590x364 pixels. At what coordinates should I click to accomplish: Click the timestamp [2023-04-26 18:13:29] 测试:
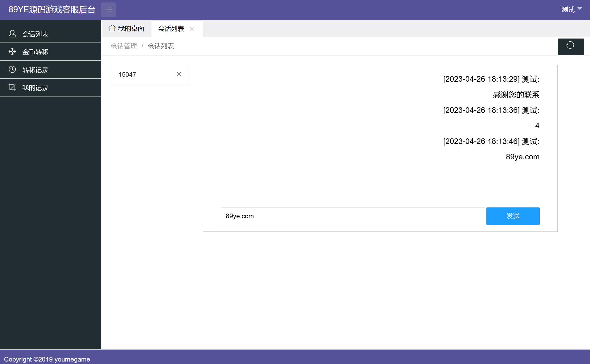(x=491, y=79)
